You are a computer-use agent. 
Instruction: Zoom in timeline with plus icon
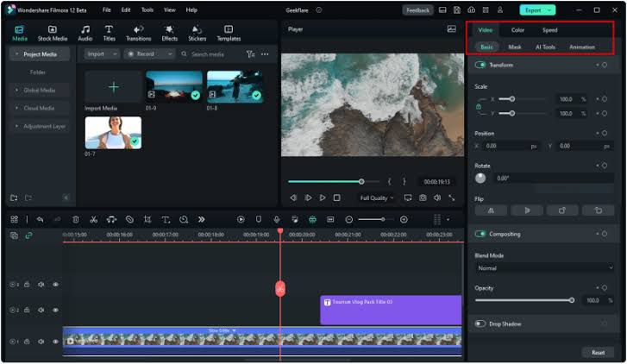click(x=404, y=219)
